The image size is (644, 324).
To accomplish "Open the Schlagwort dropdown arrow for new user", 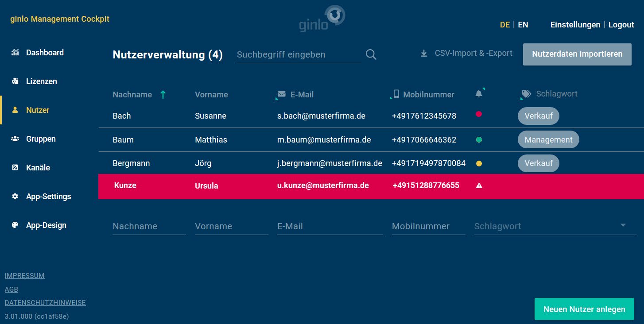I will pos(623,225).
